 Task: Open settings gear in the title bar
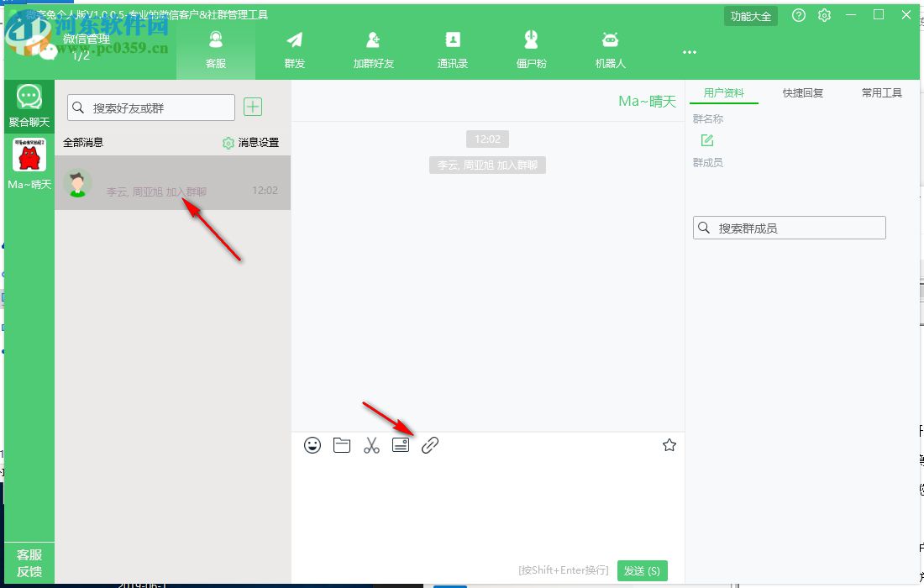[x=824, y=15]
